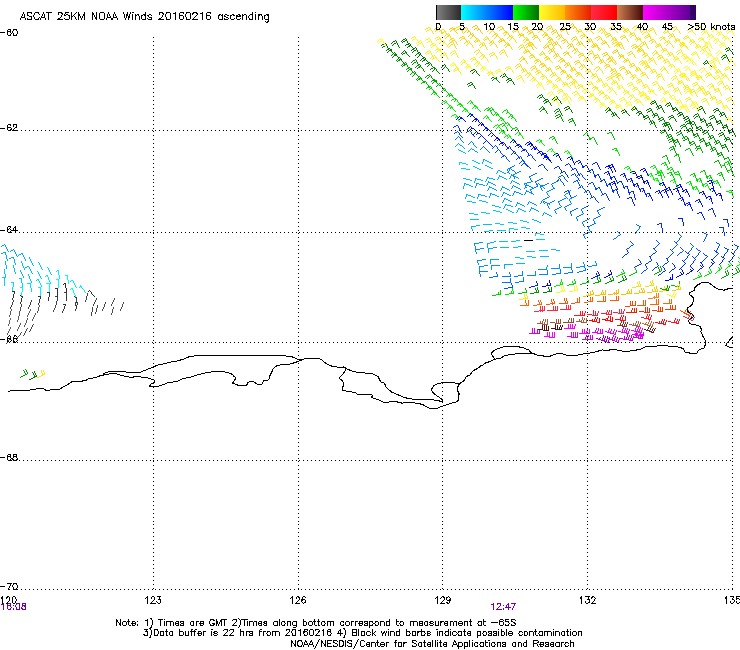
Task: Click the '>50 knots' legend label
Action: point(711,27)
